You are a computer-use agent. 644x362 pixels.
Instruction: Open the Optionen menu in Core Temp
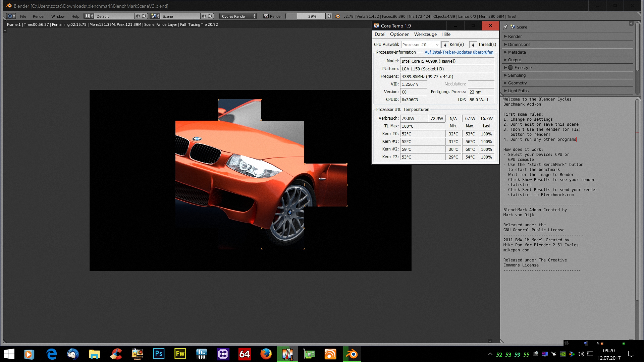coord(399,34)
